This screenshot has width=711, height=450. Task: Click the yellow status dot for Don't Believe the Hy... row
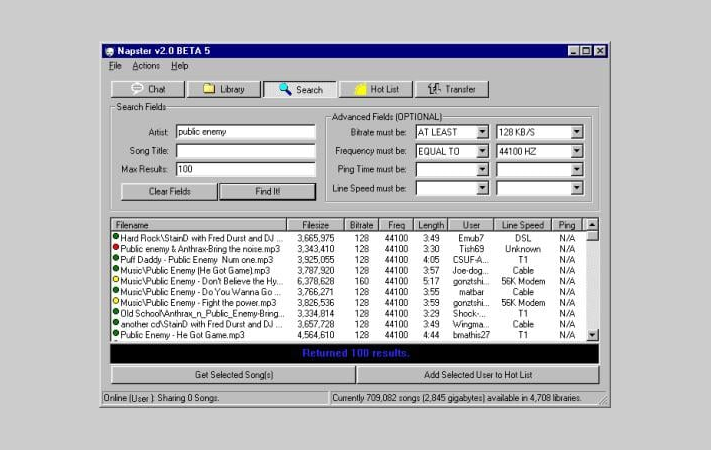(x=116, y=279)
